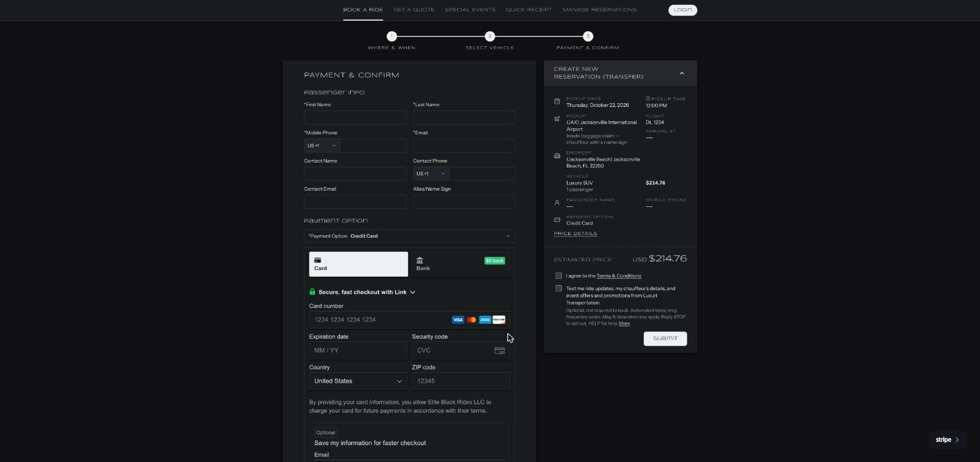Enable text ride updates checkbox
Screen dimensions: 980x462
coord(559,288)
